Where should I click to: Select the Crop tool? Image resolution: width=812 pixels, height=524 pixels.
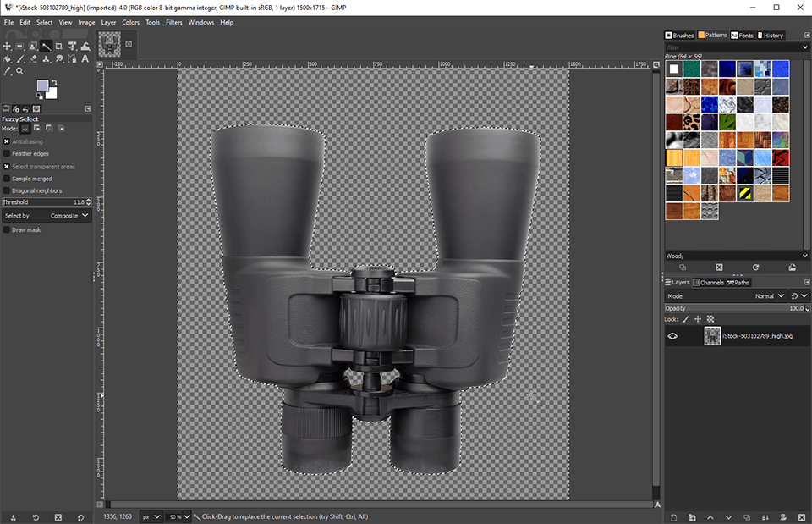click(x=58, y=46)
